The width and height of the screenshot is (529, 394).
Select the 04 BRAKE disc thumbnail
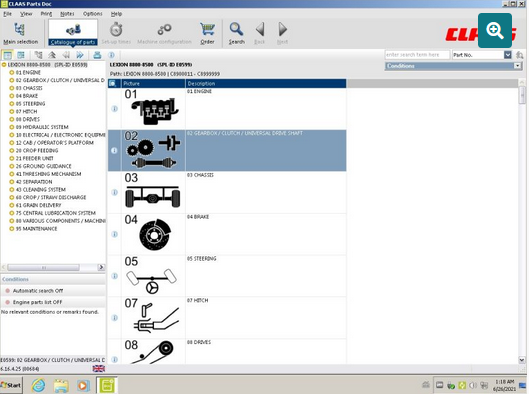point(155,235)
